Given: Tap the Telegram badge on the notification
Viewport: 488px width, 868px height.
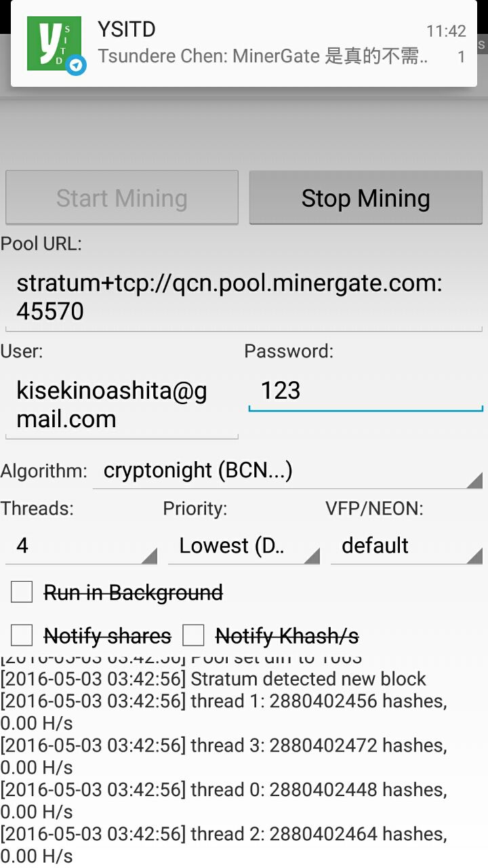Looking at the screenshot, I should coord(77,65).
